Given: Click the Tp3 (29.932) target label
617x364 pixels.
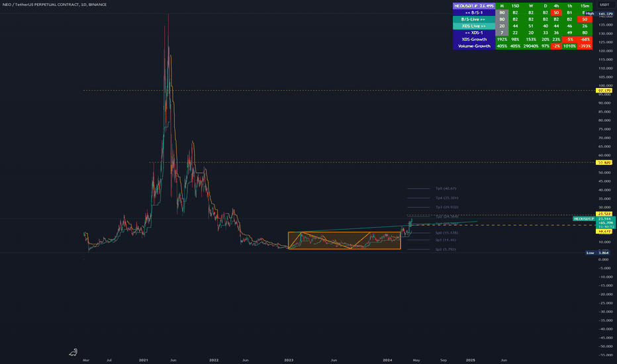Looking at the screenshot, I should 447,207.
